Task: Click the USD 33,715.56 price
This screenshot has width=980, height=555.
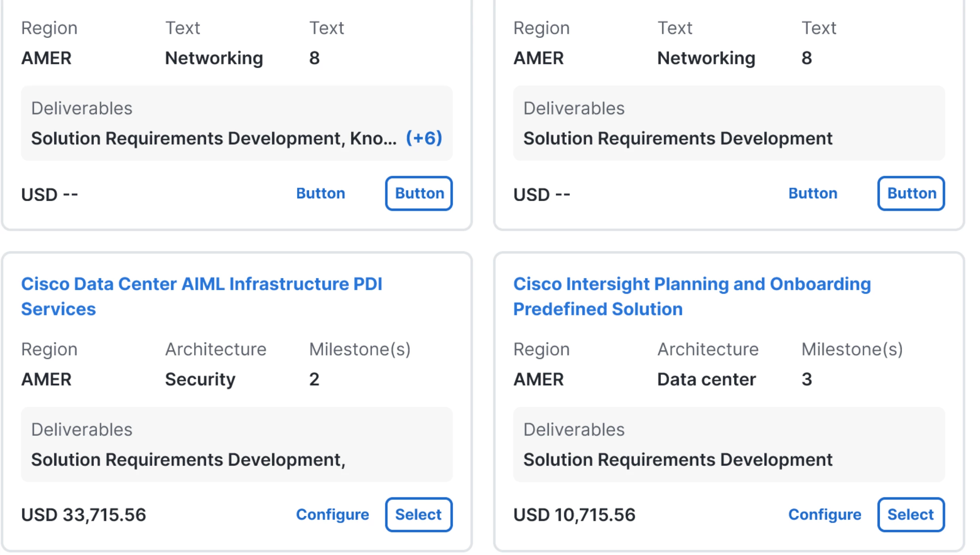Action: click(x=84, y=514)
